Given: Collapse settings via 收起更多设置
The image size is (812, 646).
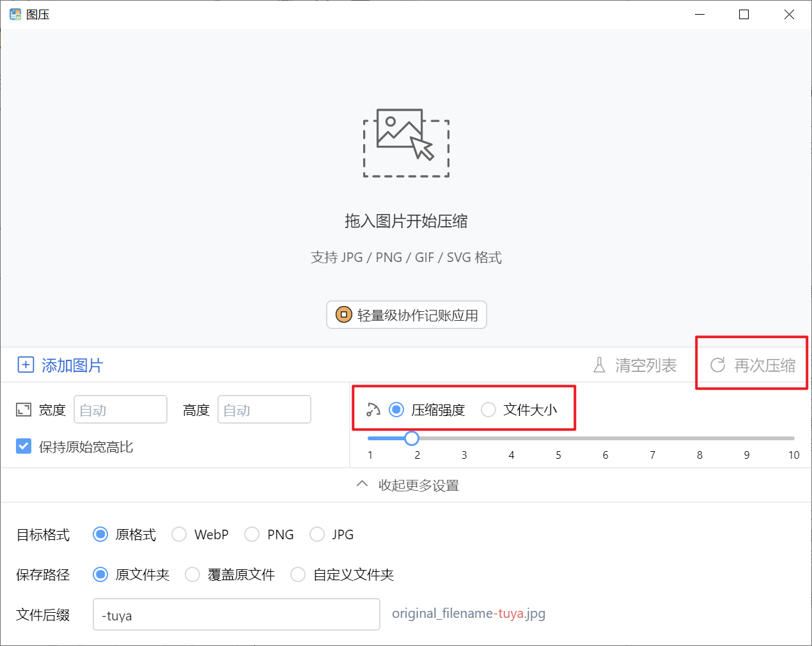Looking at the screenshot, I should pyautogui.click(x=407, y=485).
